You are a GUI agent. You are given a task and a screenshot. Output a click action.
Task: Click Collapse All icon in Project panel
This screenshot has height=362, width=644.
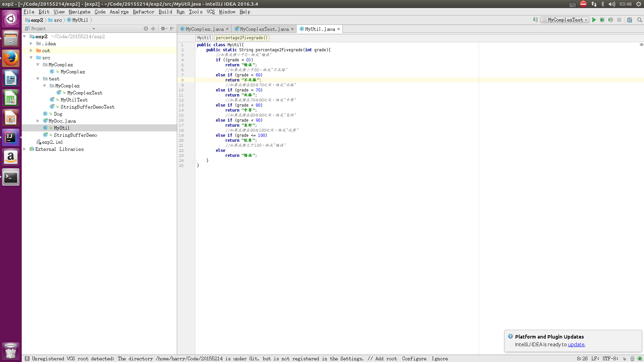pos(153,29)
